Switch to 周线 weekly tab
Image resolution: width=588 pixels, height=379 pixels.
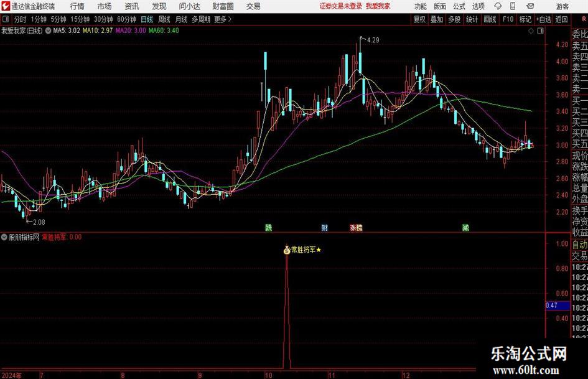tap(164, 19)
